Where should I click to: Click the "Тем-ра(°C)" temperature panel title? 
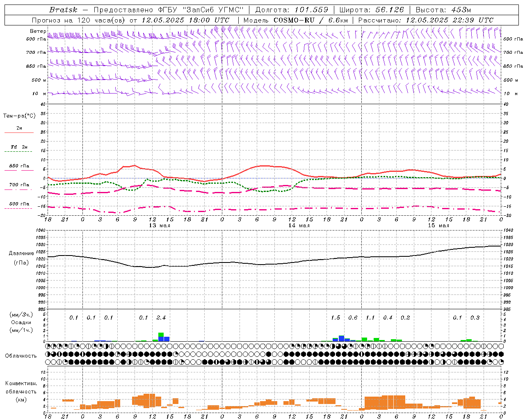(x=19, y=116)
